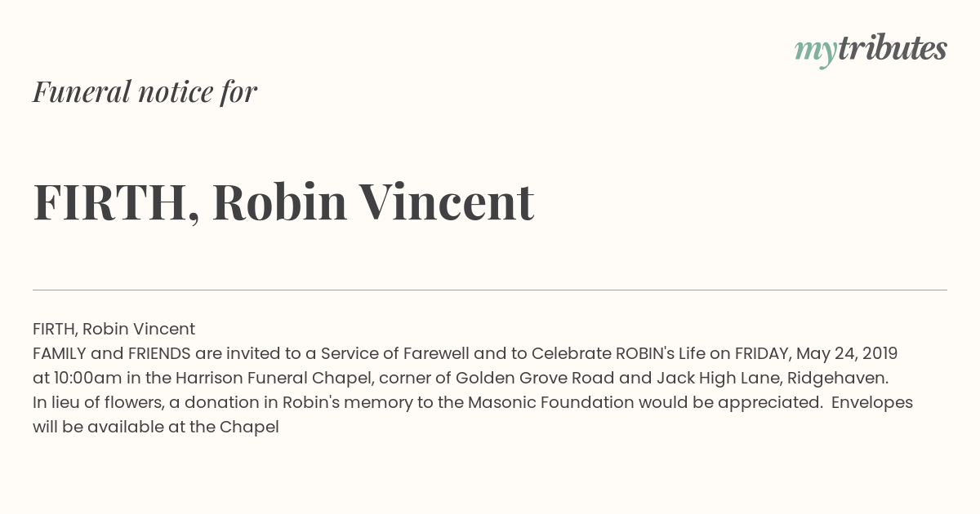Click the 'FIRTH, Robin Vincent' large title
Viewport: 980px width, 514px height.
point(283,202)
